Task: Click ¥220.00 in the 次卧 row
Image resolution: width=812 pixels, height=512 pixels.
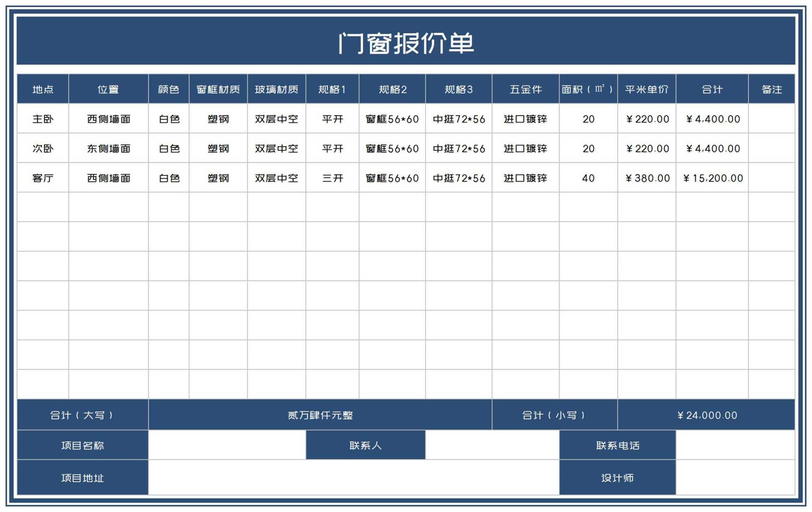Action: [x=647, y=149]
